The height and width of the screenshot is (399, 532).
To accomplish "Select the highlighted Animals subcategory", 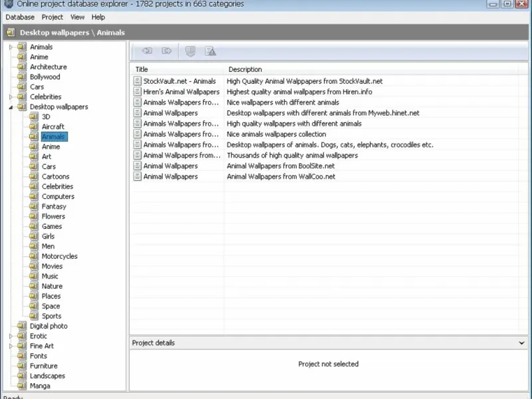I will point(54,136).
